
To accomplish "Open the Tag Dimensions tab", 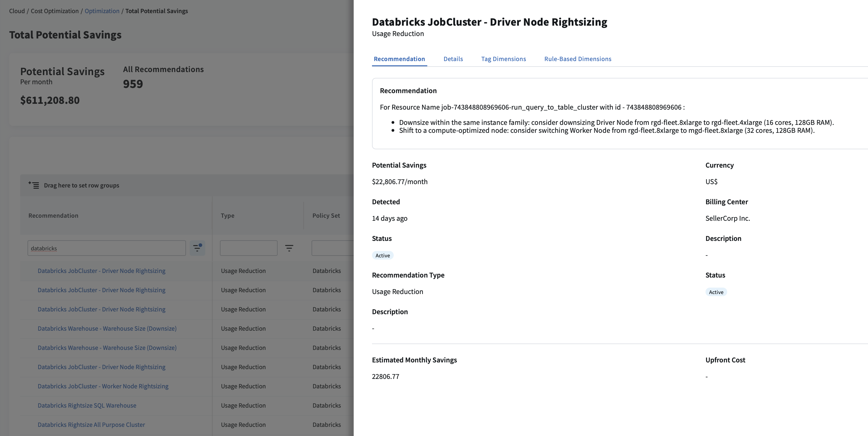I will [503, 59].
